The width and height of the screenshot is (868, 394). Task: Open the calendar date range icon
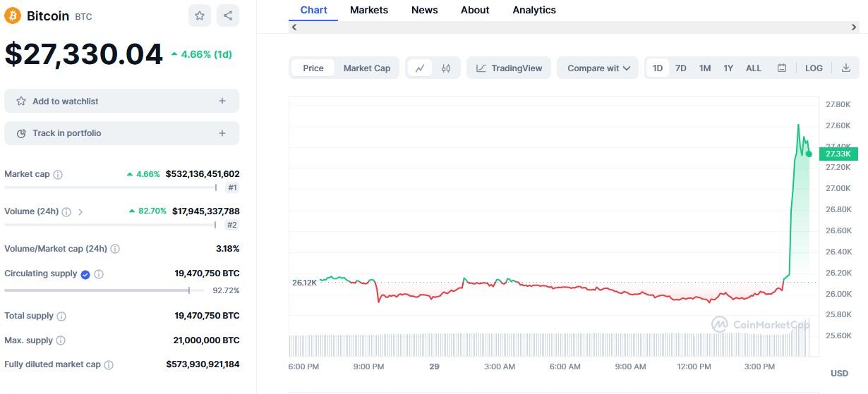782,68
